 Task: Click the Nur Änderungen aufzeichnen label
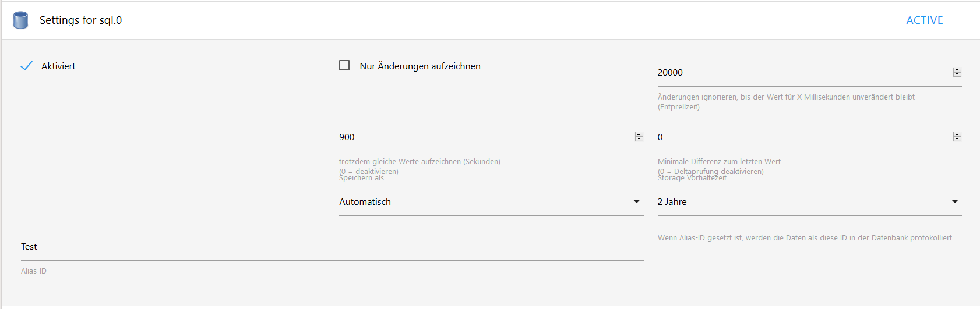(420, 66)
